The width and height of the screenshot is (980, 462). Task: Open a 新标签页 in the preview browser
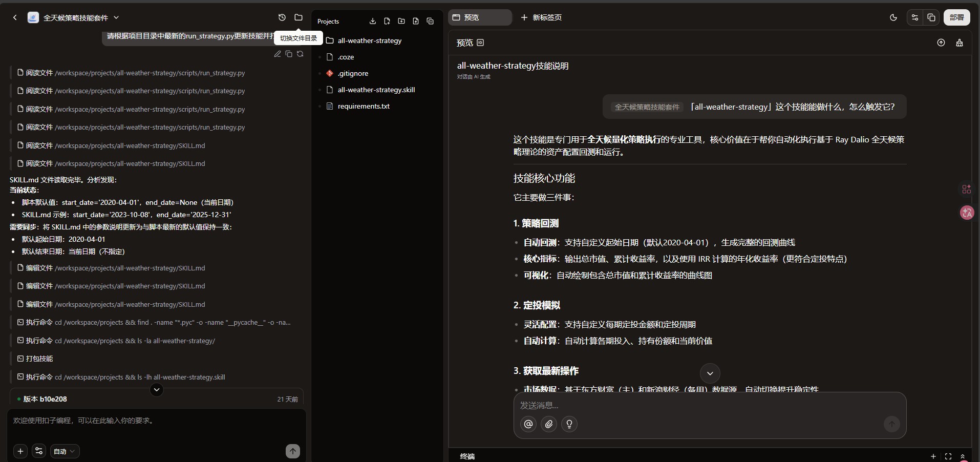pos(542,17)
